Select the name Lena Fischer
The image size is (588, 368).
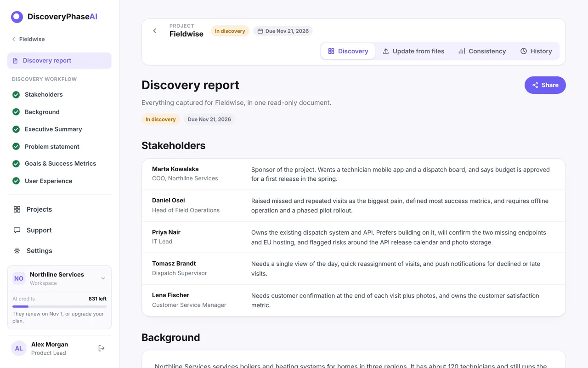coord(170,295)
